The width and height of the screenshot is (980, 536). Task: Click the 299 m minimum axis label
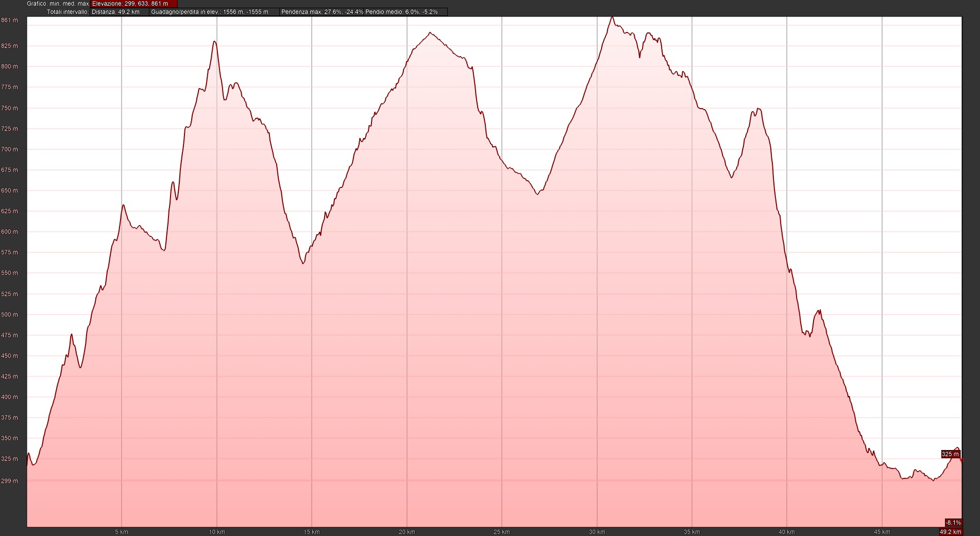click(x=10, y=481)
